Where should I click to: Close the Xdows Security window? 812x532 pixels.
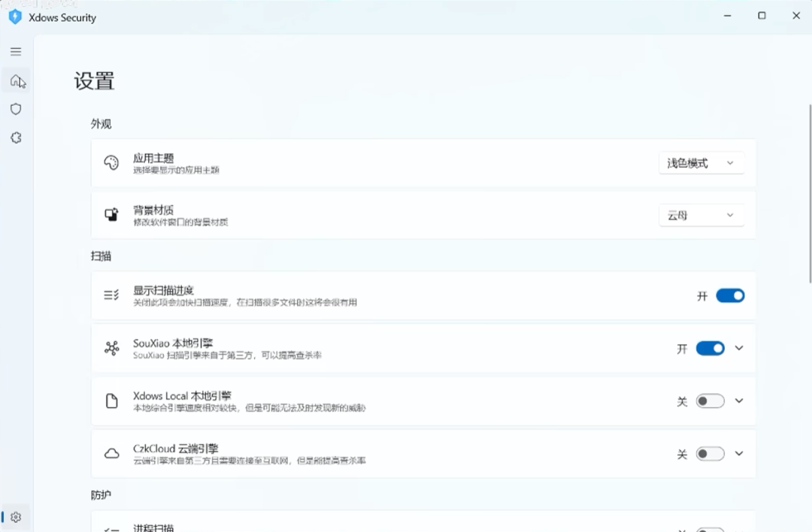point(796,16)
